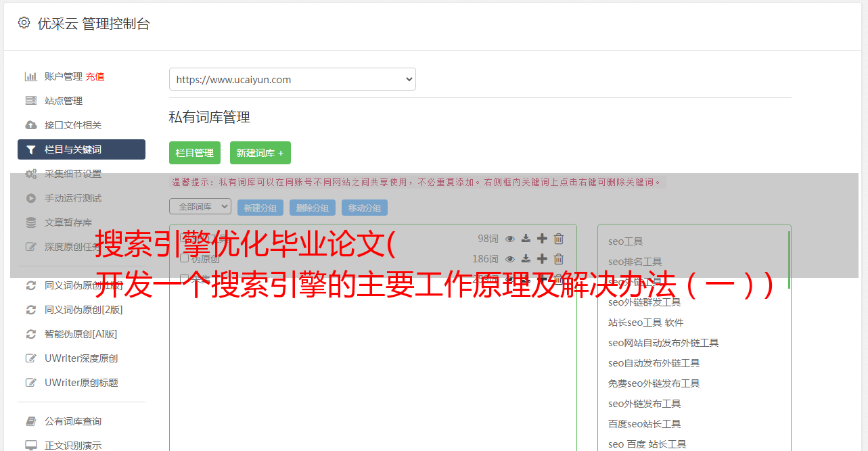
Task: Click the gear icon beside 优采云 管理控制台
Action: (x=24, y=23)
